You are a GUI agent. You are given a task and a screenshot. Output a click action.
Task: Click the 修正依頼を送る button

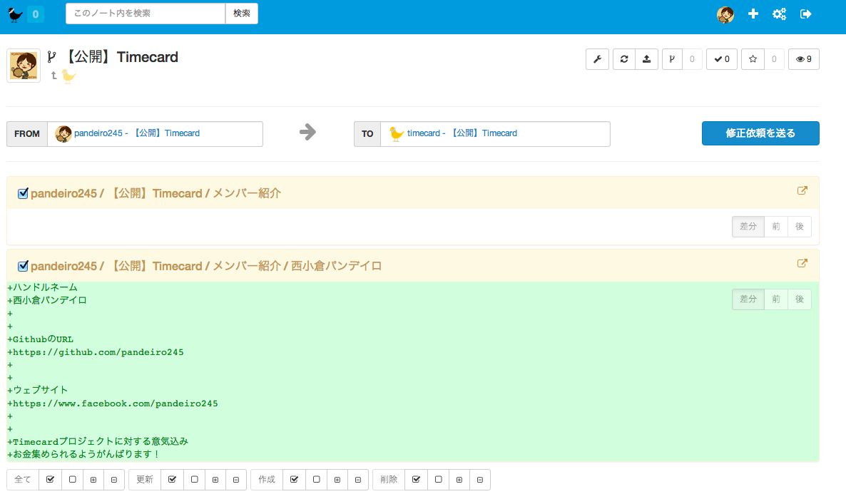point(760,133)
